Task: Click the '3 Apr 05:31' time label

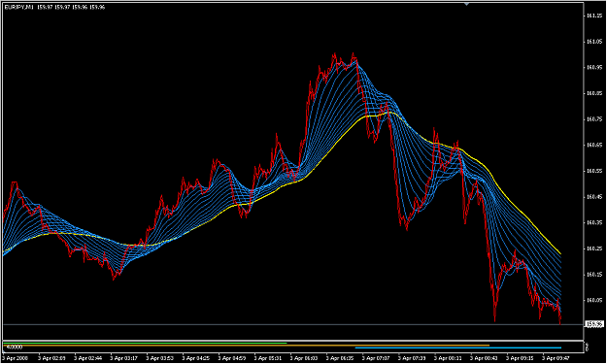Action: click(x=267, y=358)
